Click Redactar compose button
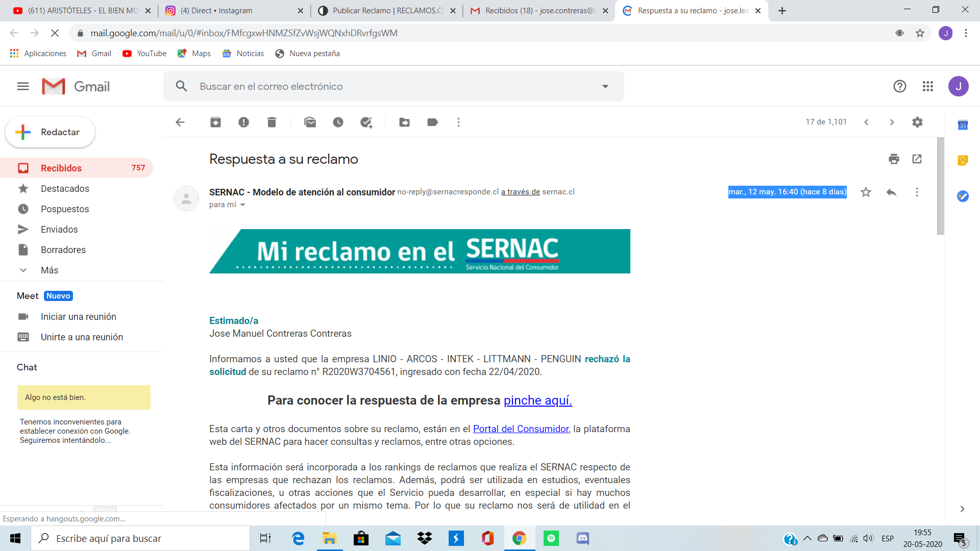 50,132
